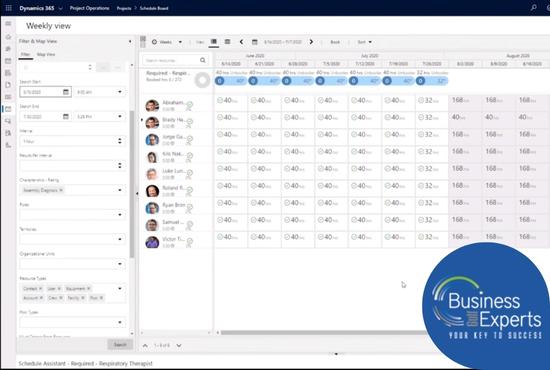Screen dimensions: 550x370
Task: Remove the Contact resource type tag
Action: click(x=40, y=288)
